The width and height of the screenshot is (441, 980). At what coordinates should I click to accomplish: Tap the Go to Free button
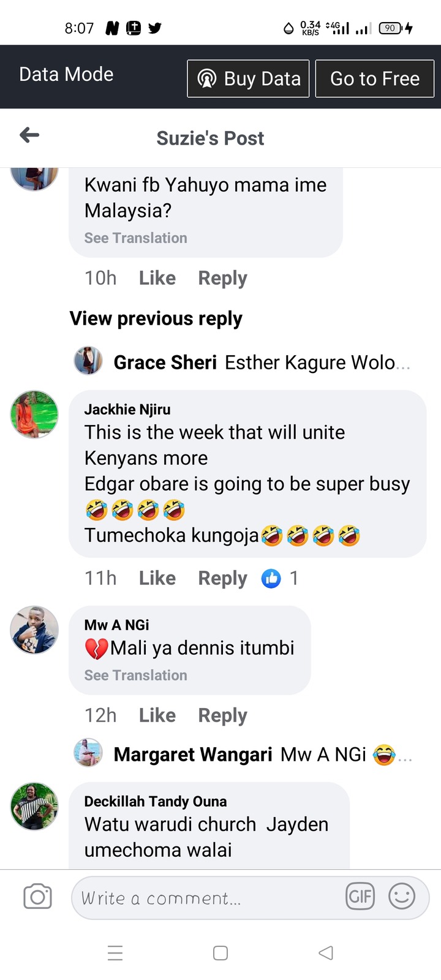tap(375, 78)
